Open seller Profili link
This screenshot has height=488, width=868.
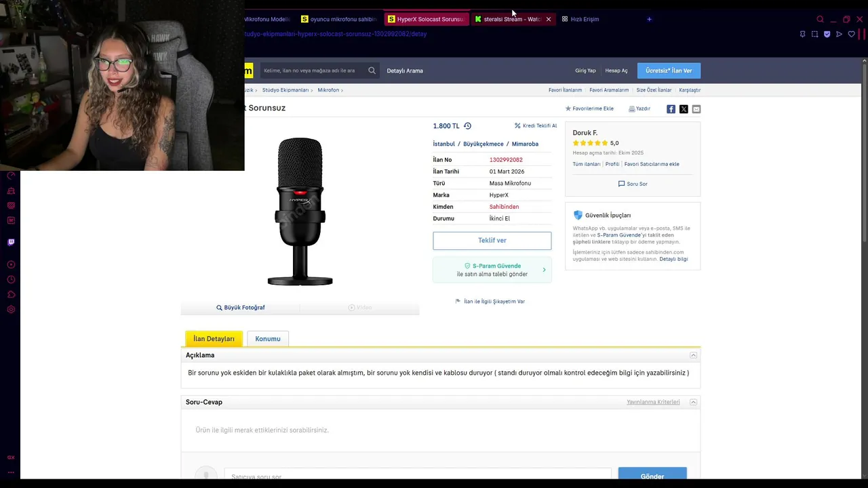(612, 164)
